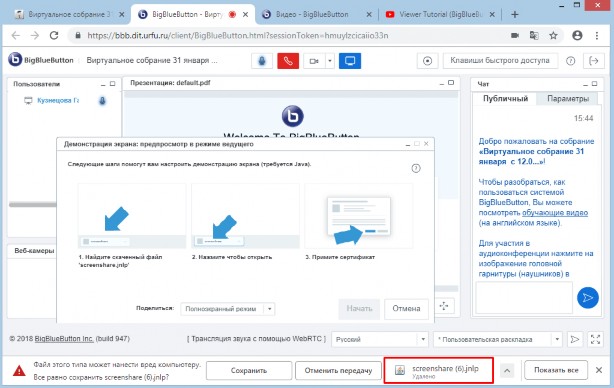Open help in the screen sharing dialog
614x388 pixels.
(x=416, y=168)
